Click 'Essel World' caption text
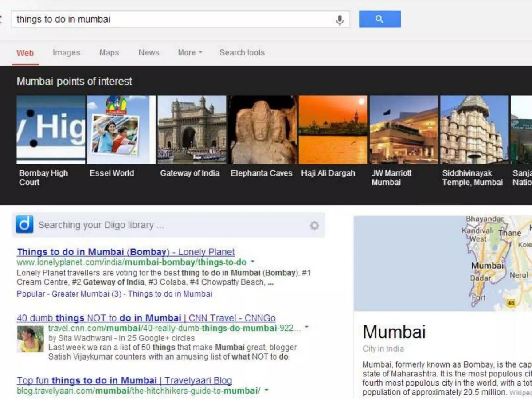 coord(112,173)
